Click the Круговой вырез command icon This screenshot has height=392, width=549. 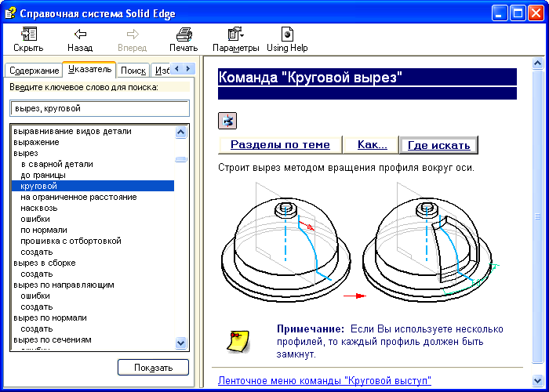tap(227, 121)
